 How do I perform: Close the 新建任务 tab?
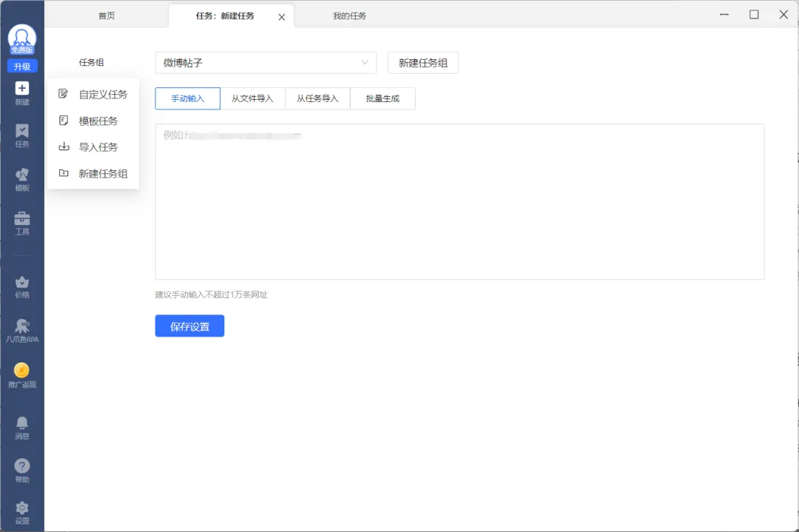pyautogui.click(x=282, y=17)
